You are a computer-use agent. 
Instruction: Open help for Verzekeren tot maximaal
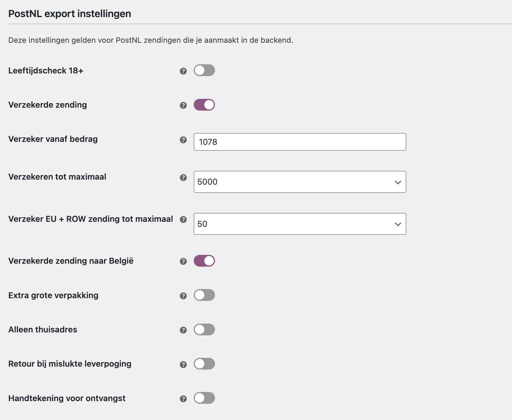[184, 178]
